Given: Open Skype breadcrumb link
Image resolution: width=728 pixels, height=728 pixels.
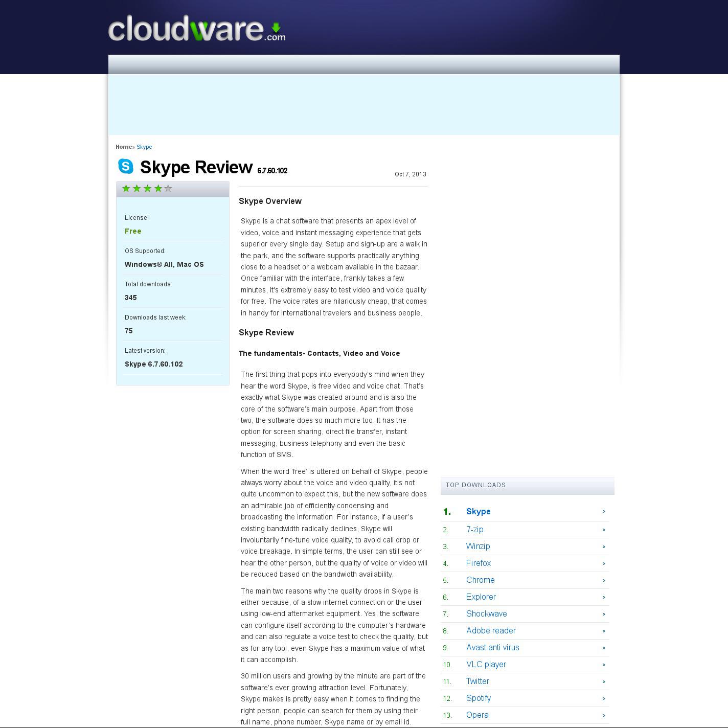Looking at the screenshot, I should [144, 147].
